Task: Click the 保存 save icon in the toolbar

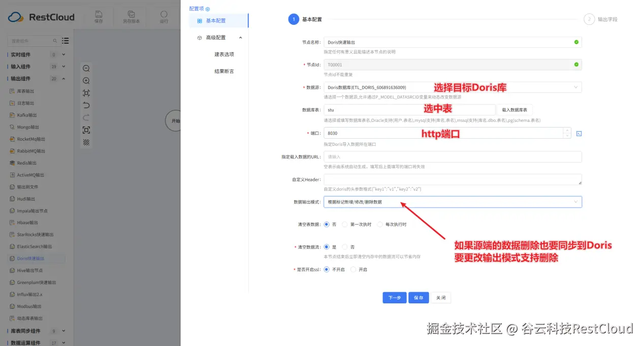Action: pos(99,17)
